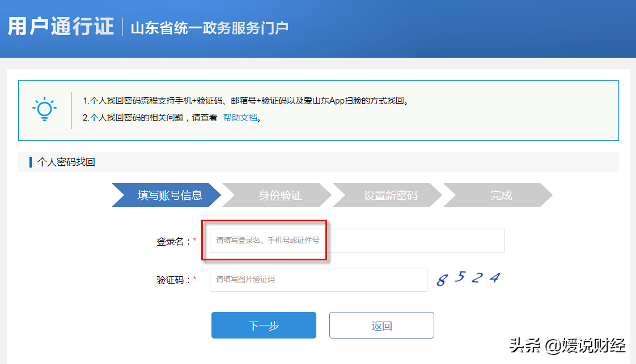Open the 帮助文档 help link
636x364 pixels.
240,117
